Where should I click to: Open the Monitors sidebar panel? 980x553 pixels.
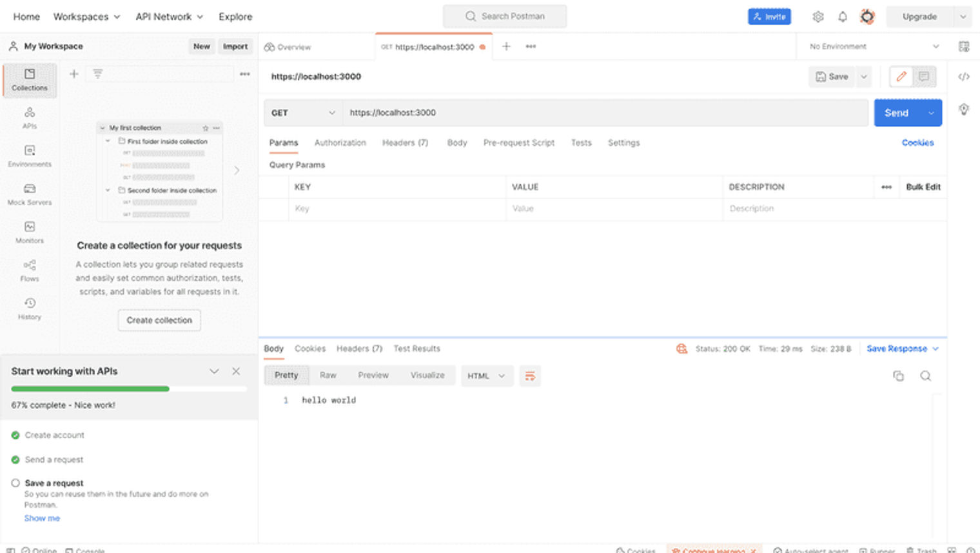click(30, 232)
